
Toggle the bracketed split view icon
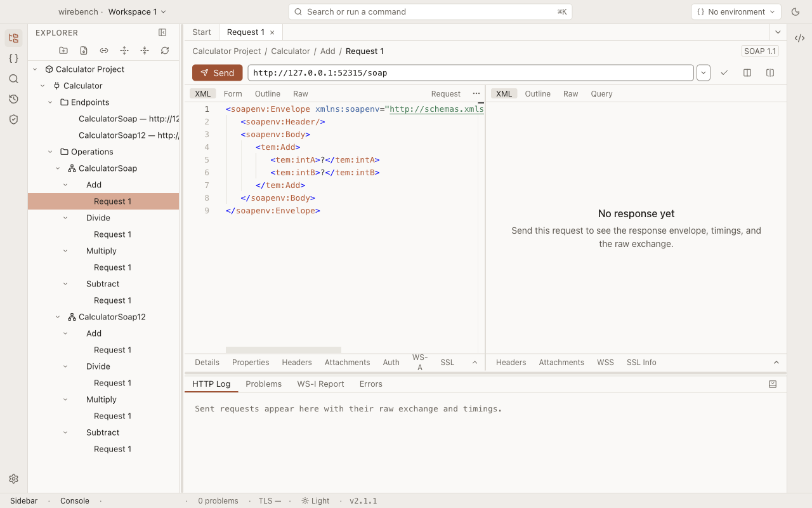click(x=770, y=73)
